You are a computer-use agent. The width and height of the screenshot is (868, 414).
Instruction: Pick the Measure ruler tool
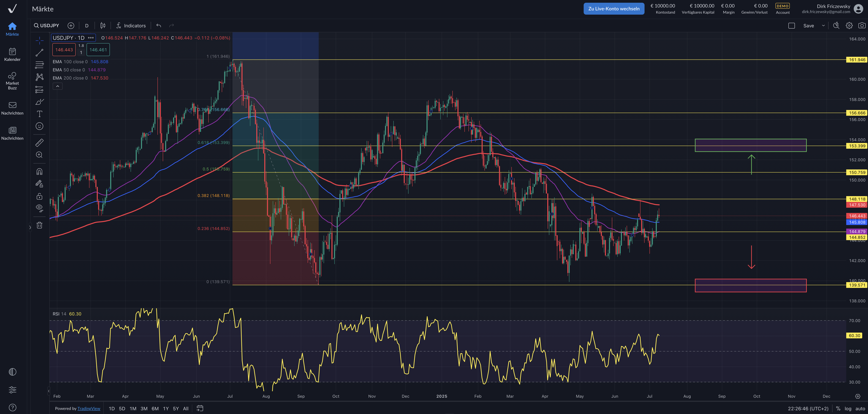[39, 142]
